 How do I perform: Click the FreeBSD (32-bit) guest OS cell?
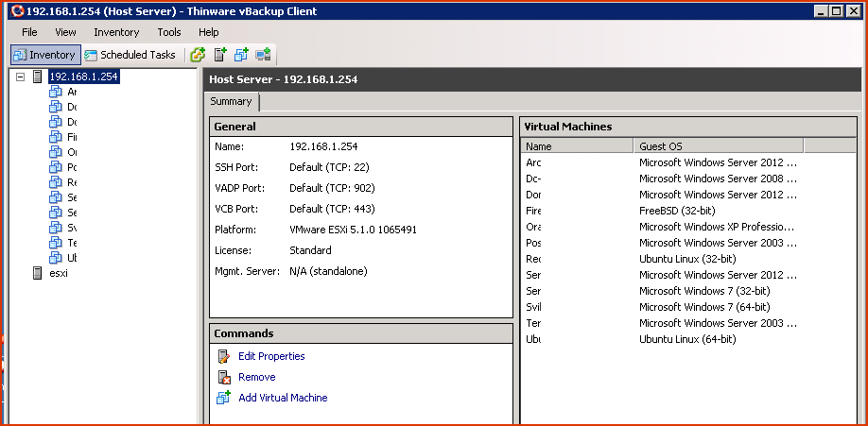[676, 211]
